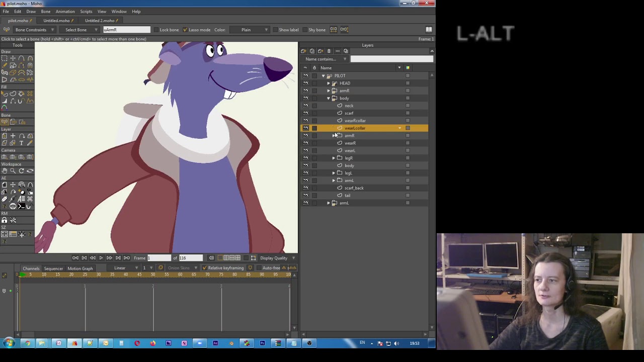The image size is (644, 362).
Task: Enable the Show label checkbox
Action: coord(275,30)
